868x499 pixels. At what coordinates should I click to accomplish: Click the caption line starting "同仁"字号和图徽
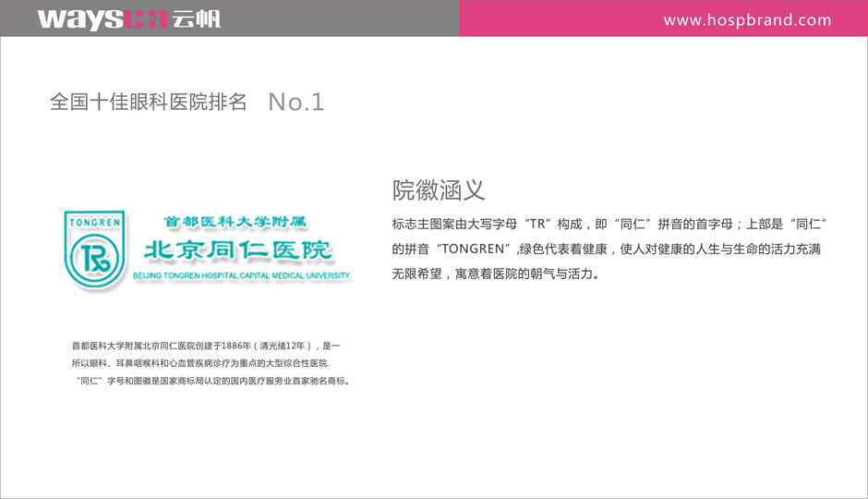click(x=212, y=381)
